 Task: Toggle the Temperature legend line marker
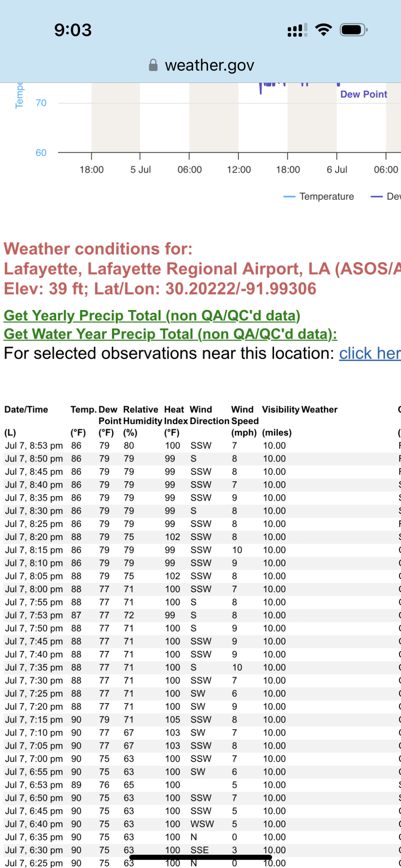pos(289,197)
